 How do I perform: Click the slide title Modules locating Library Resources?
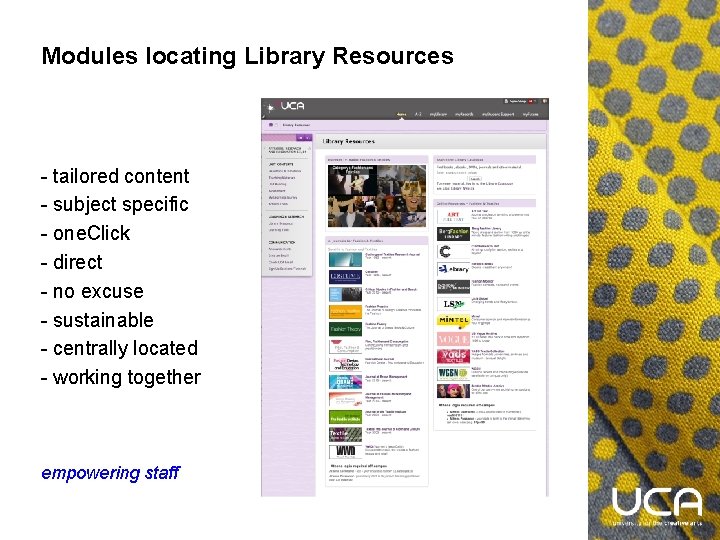tap(248, 56)
